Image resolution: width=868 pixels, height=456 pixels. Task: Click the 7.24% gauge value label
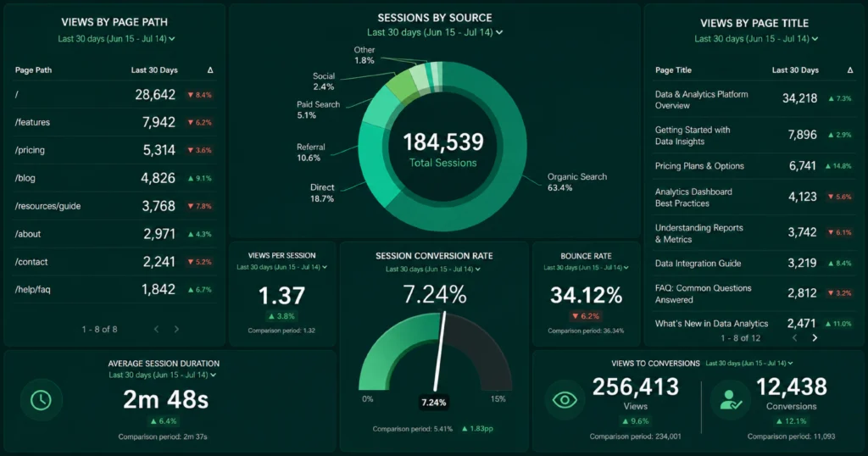pyautogui.click(x=433, y=403)
